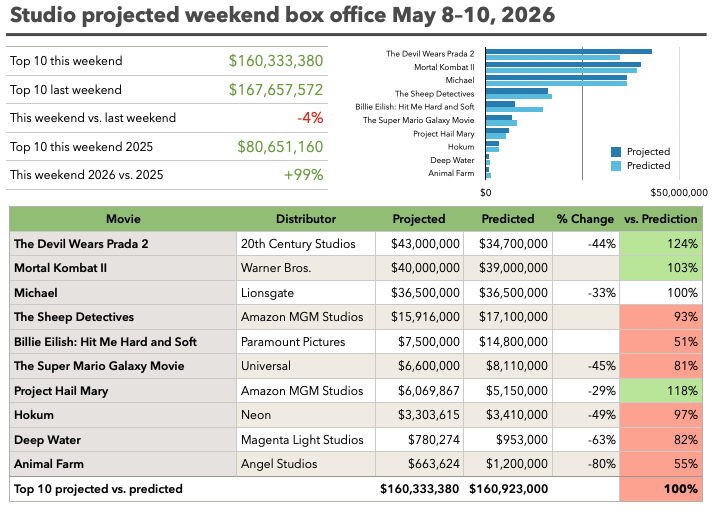Click the Predicted column header
This screenshot has width=720, height=520.
click(x=508, y=219)
